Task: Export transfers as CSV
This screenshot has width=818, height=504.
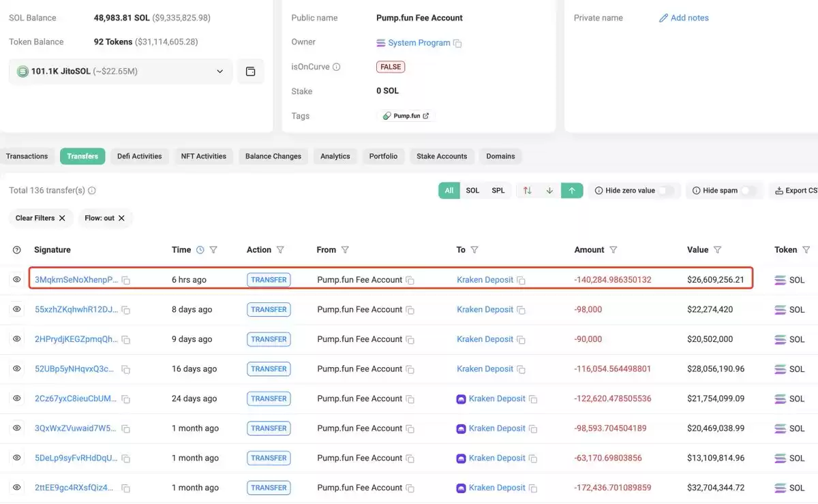Action: [x=794, y=191]
